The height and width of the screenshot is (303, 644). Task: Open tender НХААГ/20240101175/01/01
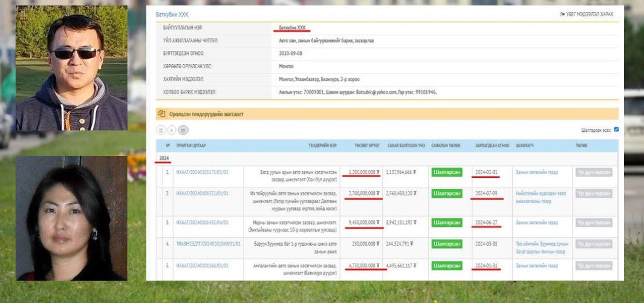pyautogui.click(x=202, y=172)
